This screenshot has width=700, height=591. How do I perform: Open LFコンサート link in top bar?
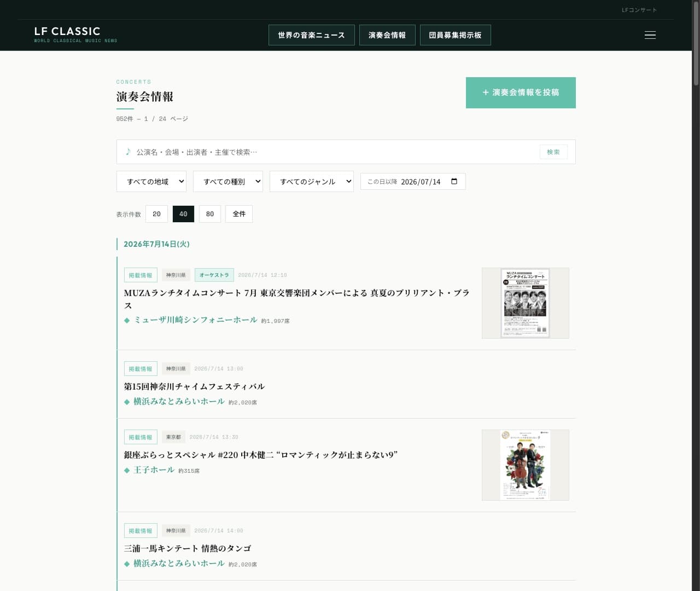(x=639, y=10)
